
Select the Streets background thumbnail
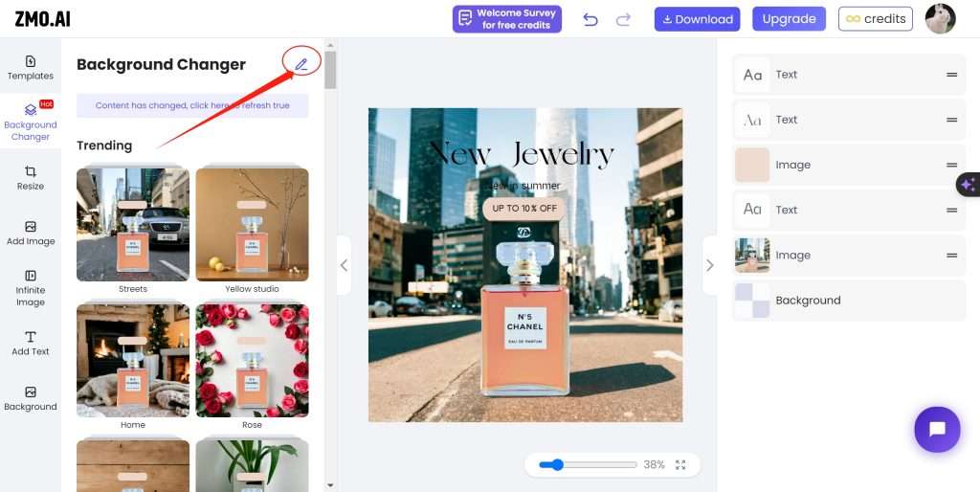point(132,224)
